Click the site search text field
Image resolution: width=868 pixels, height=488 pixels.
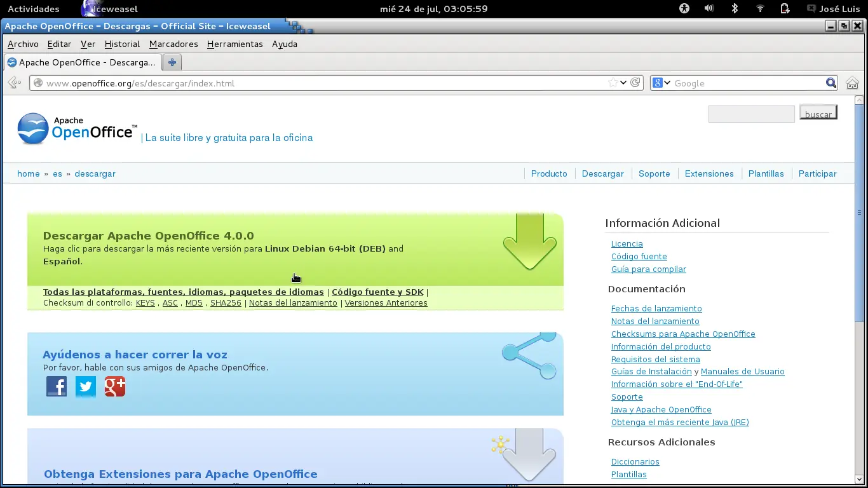(x=752, y=114)
